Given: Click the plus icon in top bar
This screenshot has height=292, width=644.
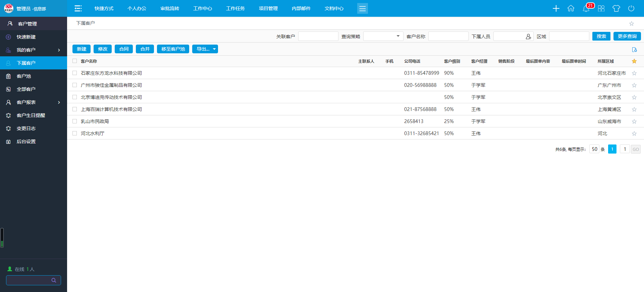Looking at the screenshot, I should pos(556,8).
